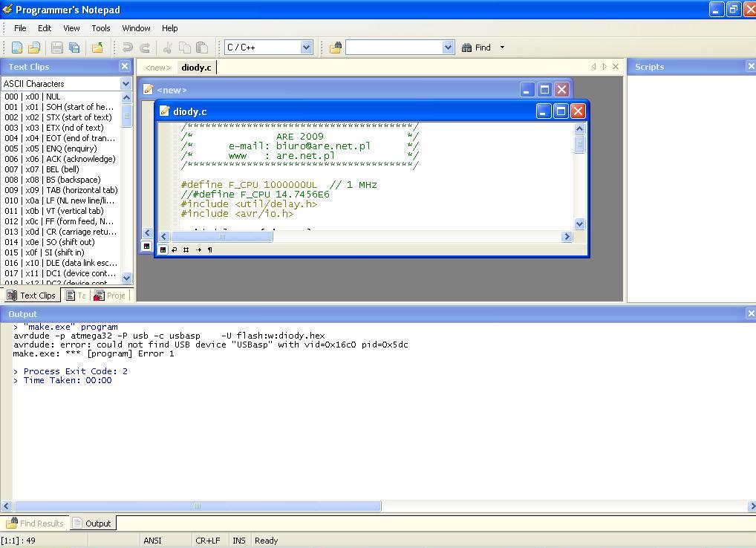
Task: Toggle line numbers in diody.c editor
Action: (x=186, y=249)
